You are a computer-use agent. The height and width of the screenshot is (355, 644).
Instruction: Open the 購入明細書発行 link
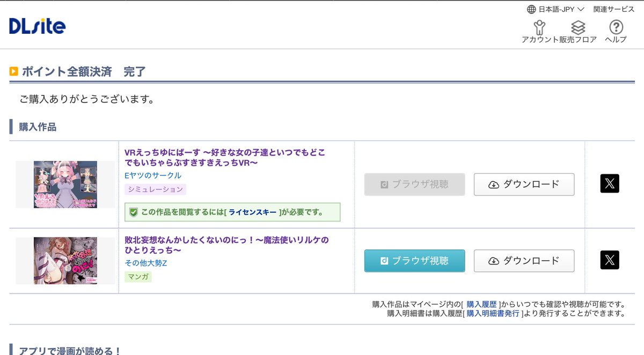[x=493, y=313]
